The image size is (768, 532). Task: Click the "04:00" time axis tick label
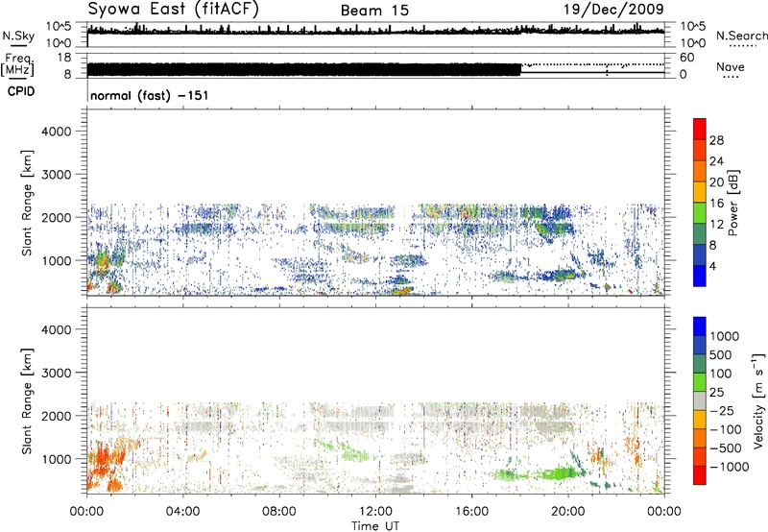click(182, 512)
